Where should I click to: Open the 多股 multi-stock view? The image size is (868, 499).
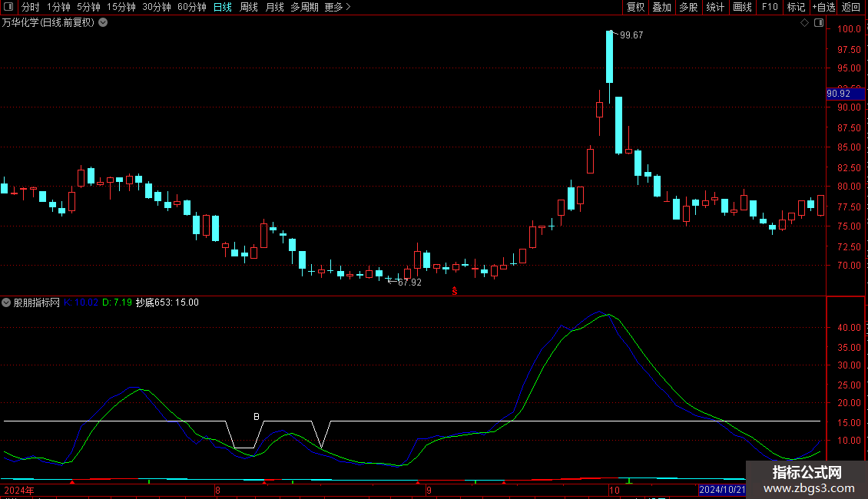pyautogui.click(x=688, y=7)
